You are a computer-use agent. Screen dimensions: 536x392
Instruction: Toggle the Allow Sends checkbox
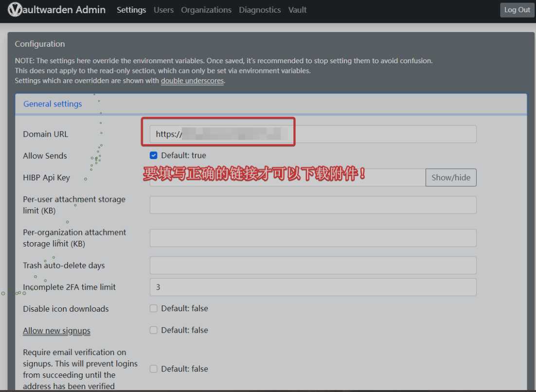pyautogui.click(x=154, y=156)
